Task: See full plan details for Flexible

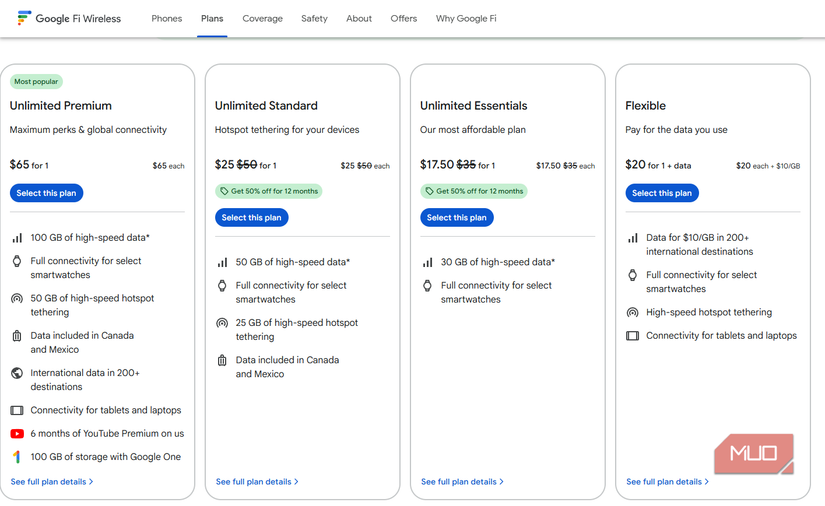Action: click(668, 482)
